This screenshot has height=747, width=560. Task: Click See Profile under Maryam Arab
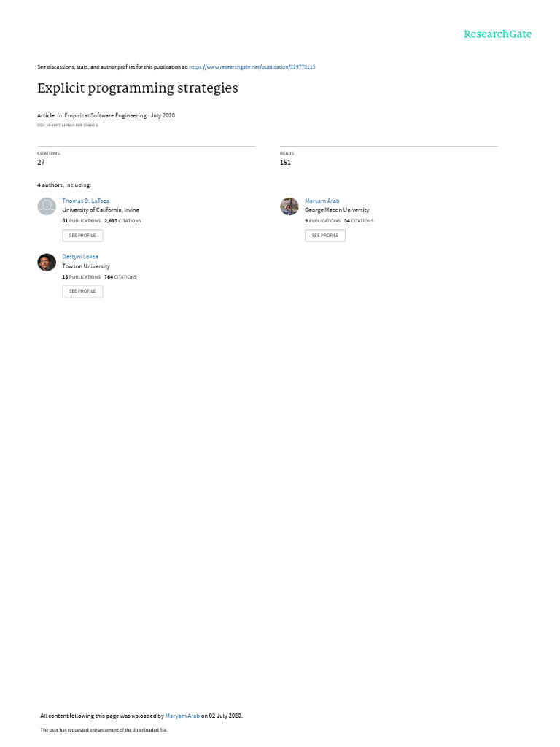(x=325, y=236)
